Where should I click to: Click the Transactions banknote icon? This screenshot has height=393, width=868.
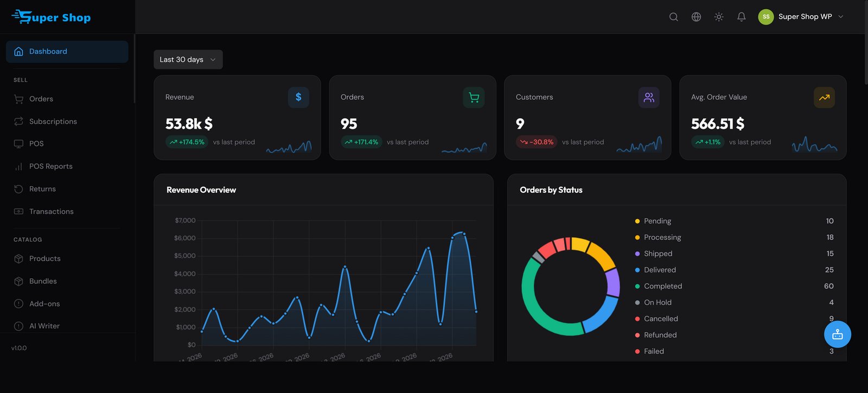coord(18,212)
